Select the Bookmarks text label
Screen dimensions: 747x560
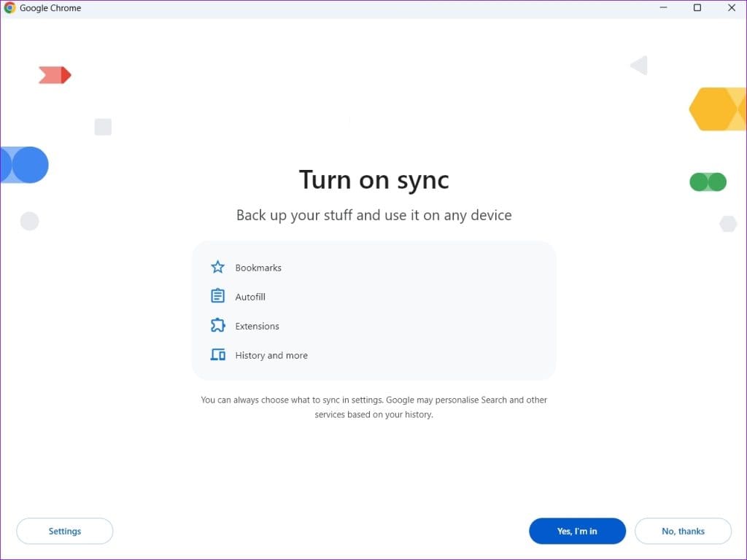258,268
